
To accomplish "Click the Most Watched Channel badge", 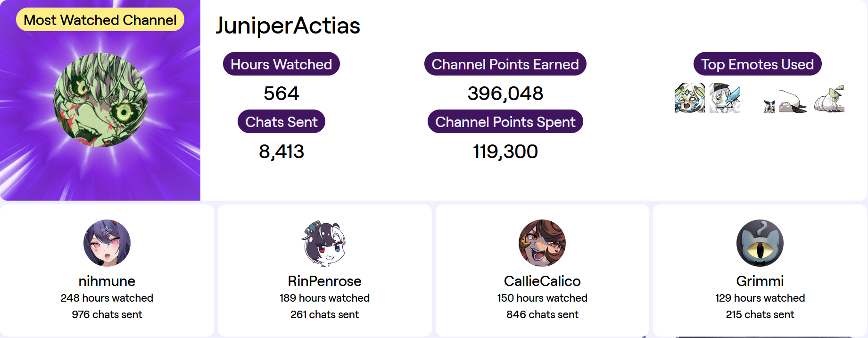I will click(x=100, y=20).
